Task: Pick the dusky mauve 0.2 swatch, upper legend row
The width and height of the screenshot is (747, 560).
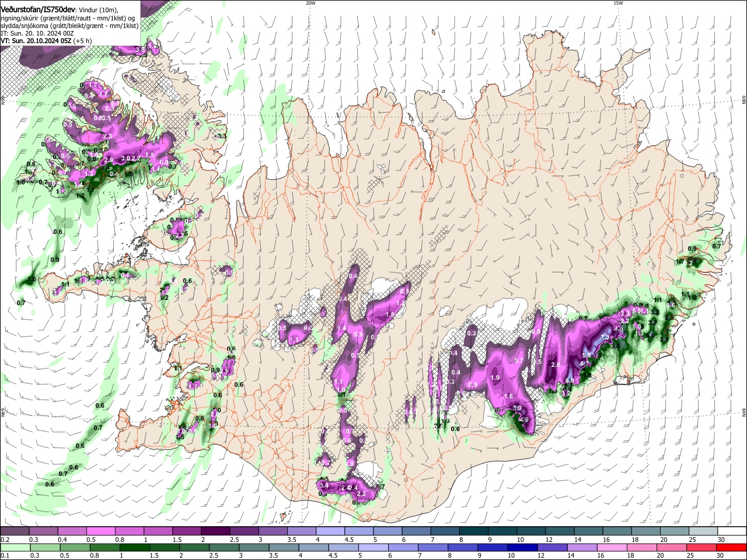Action: tap(15, 531)
